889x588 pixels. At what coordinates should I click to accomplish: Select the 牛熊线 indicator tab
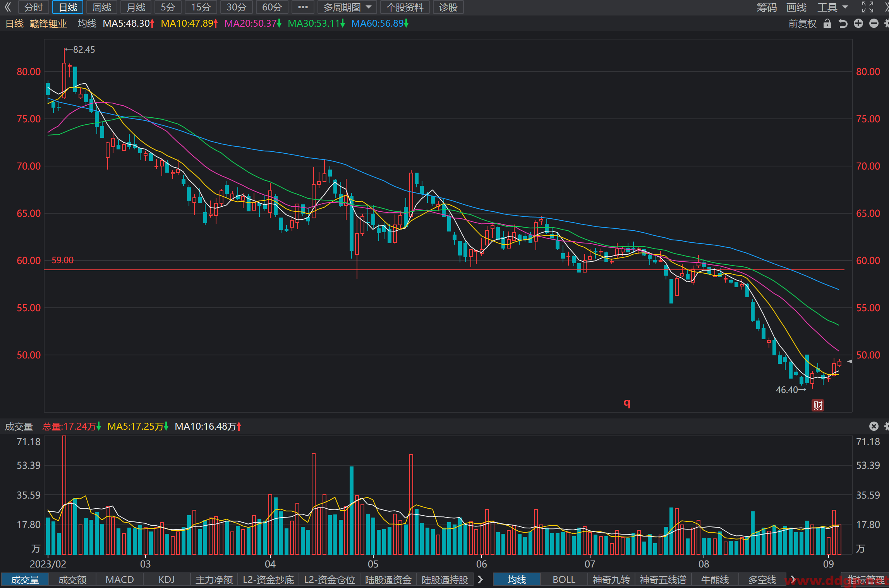click(715, 580)
